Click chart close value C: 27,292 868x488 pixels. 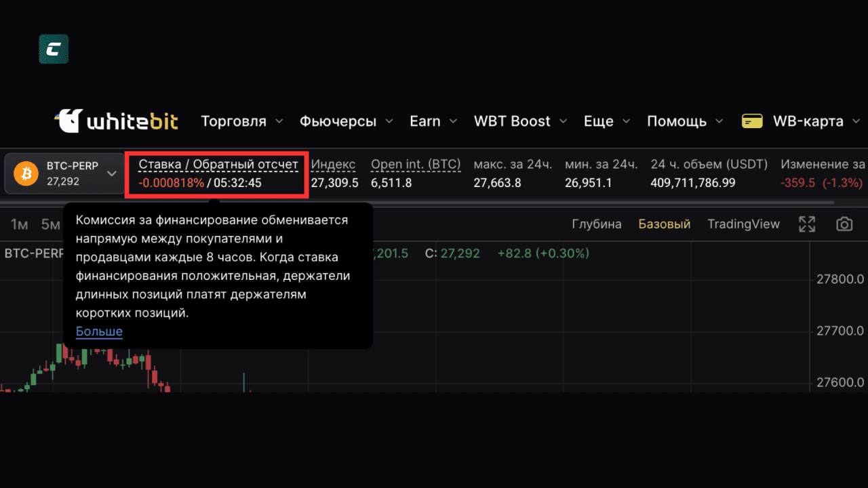(x=452, y=253)
